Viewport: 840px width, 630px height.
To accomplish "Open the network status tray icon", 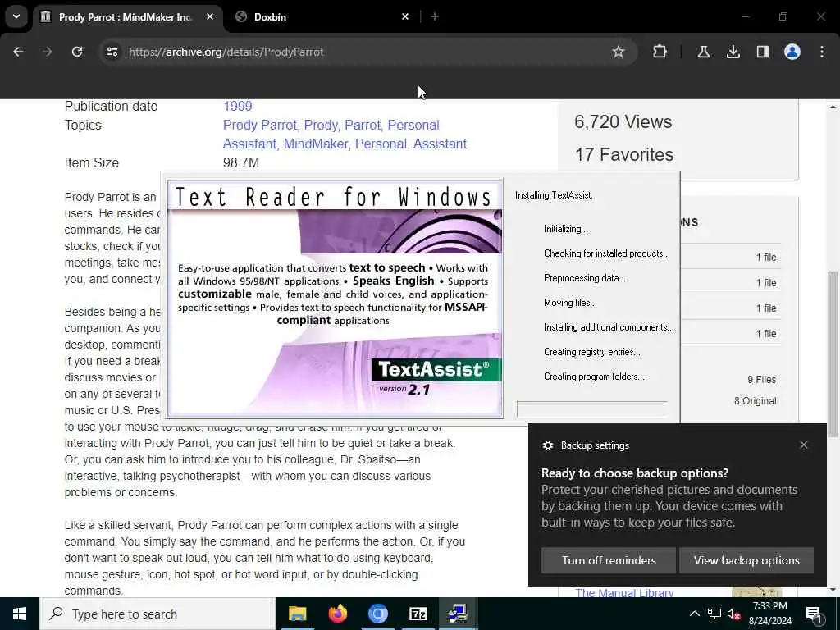I will tap(714, 614).
